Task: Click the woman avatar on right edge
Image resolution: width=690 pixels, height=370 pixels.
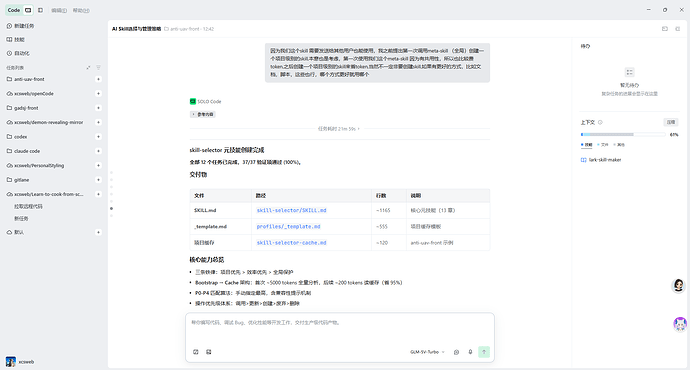Action: pos(679,286)
